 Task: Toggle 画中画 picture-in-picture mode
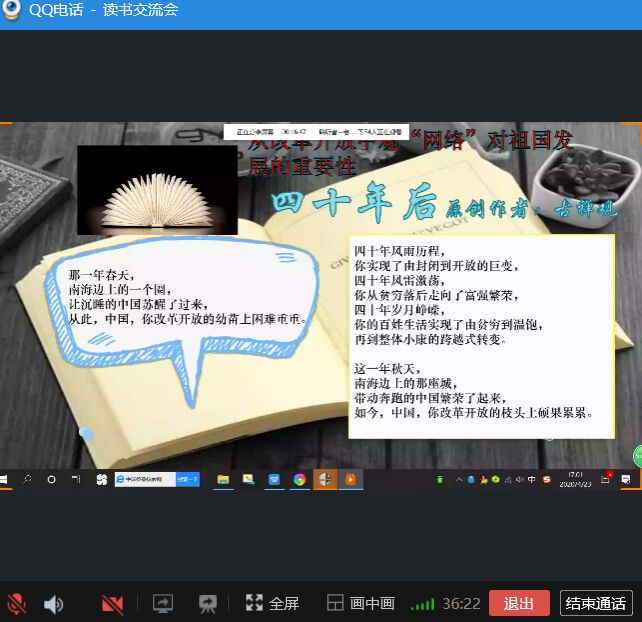click(x=361, y=603)
